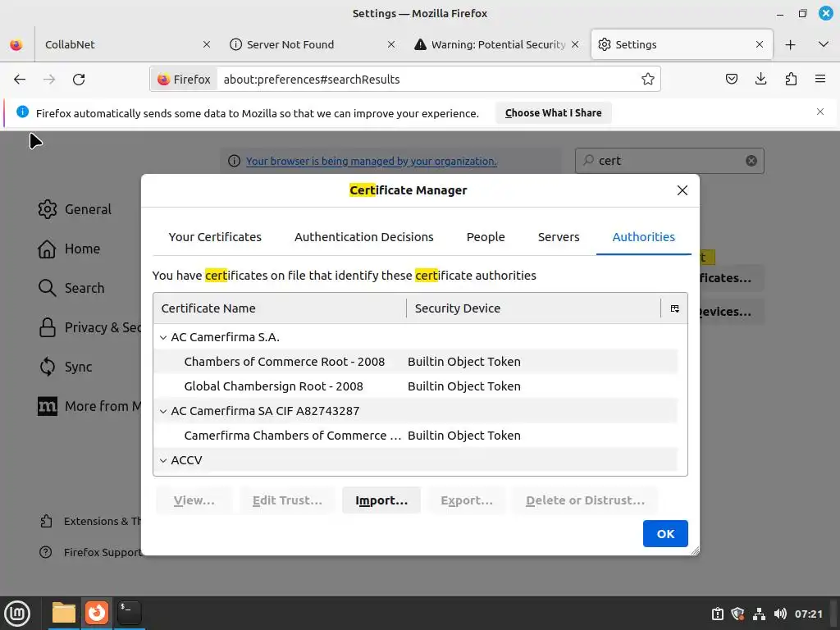The image size is (840, 630).
Task: Open the network connections tray icon
Action: click(x=759, y=614)
